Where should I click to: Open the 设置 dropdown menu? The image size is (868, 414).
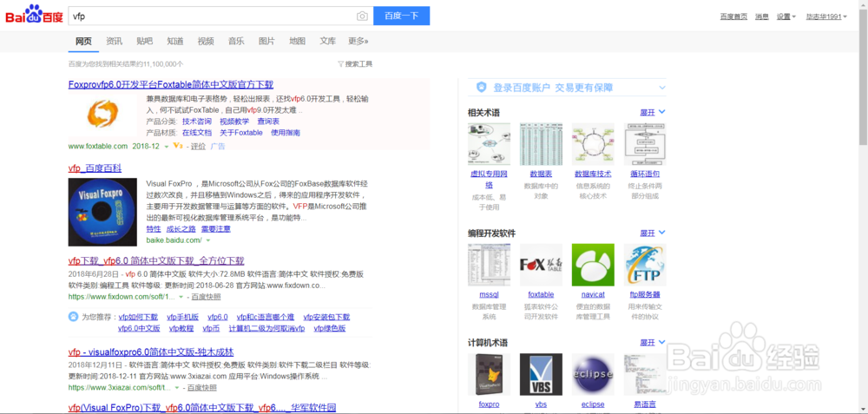coord(786,16)
